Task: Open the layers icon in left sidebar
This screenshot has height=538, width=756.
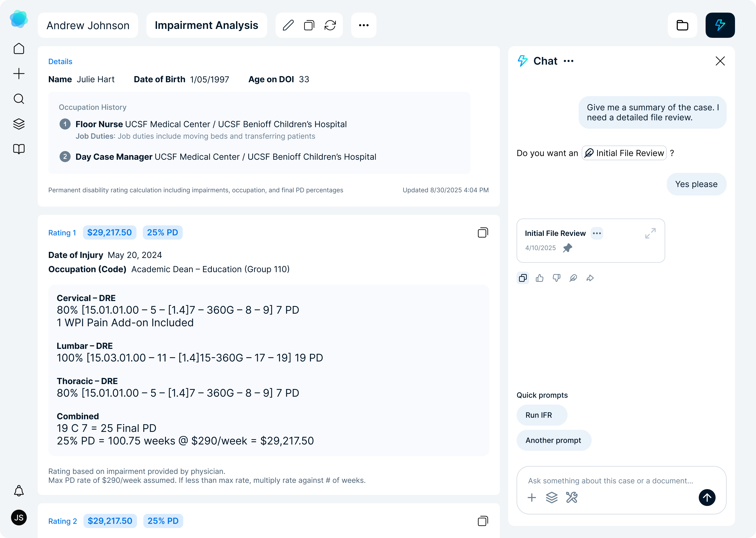Action: point(19,124)
